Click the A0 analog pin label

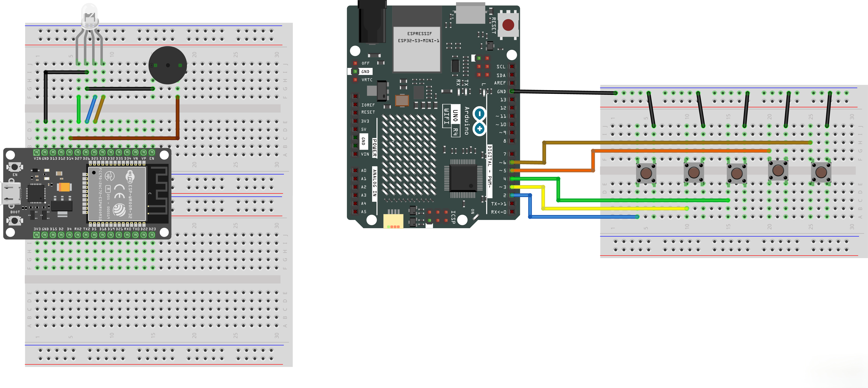(364, 171)
